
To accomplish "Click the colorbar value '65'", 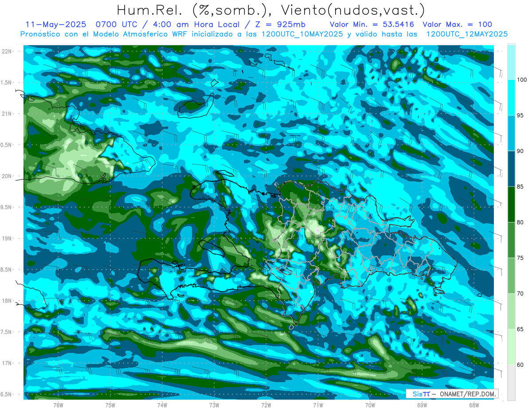I will 520,329.
